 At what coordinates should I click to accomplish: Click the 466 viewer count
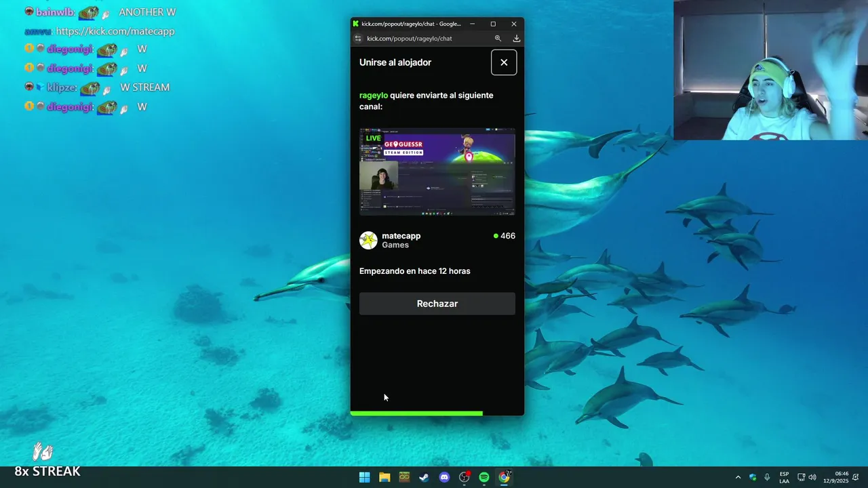click(x=505, y=236)
